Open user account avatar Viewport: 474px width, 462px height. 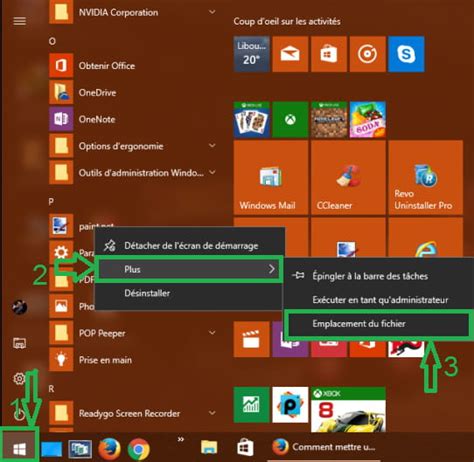pos(19,307)
